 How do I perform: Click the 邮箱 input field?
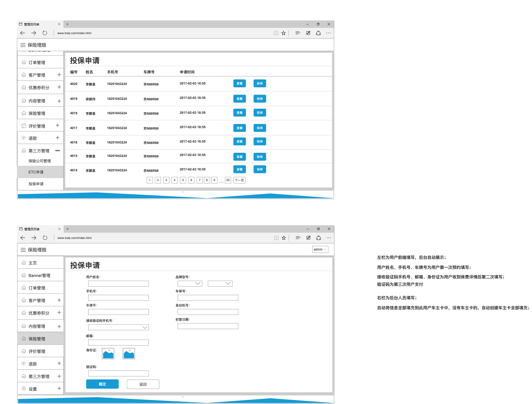point(119,343)
